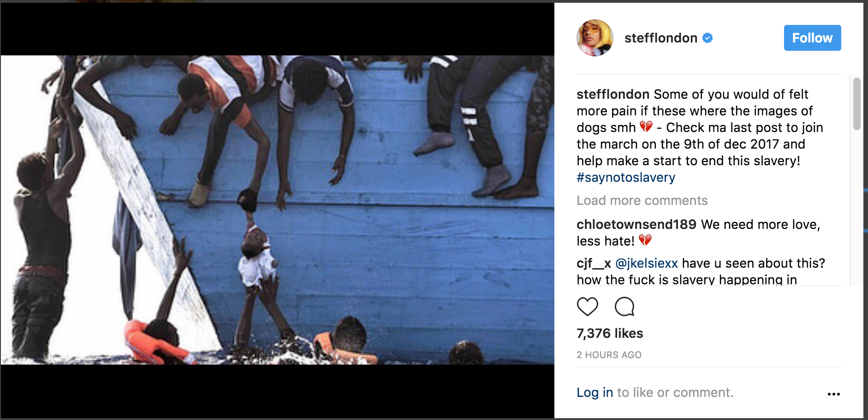Image resolution: width=868 pixels, height=420 pixels.
Task: Expand Load more comments
Action: click(x=642, y=200)
